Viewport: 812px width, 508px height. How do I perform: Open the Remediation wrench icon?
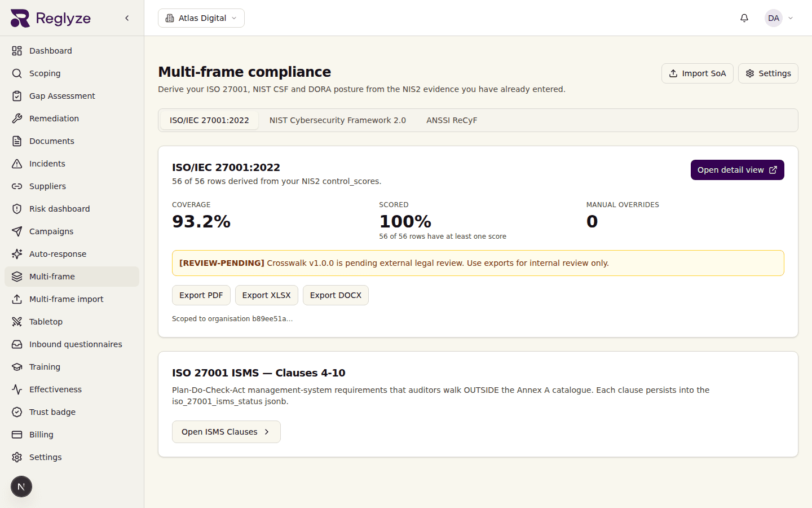[17, 119]
